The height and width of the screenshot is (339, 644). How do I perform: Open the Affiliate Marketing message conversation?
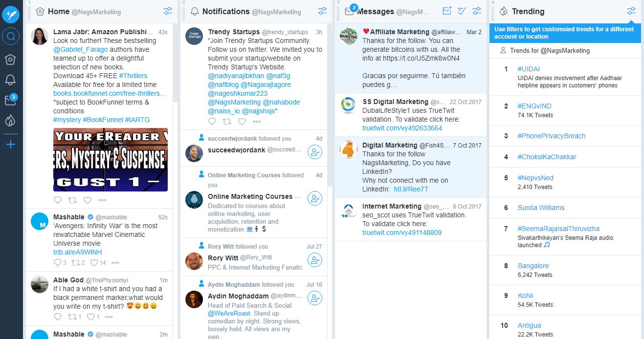pyautogui.click(x=411, y=58)
